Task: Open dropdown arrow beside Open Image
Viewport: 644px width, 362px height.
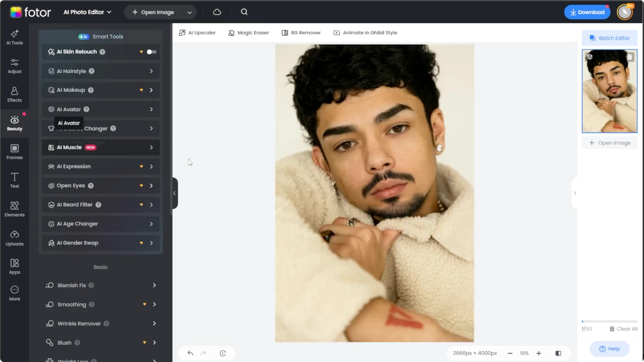Action: click(x=190, y=12)
